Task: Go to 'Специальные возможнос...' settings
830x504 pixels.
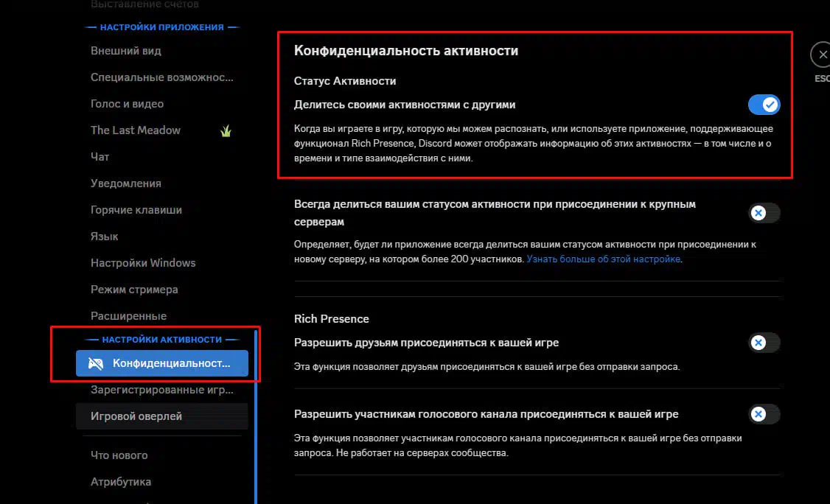Action: (162, 77)
